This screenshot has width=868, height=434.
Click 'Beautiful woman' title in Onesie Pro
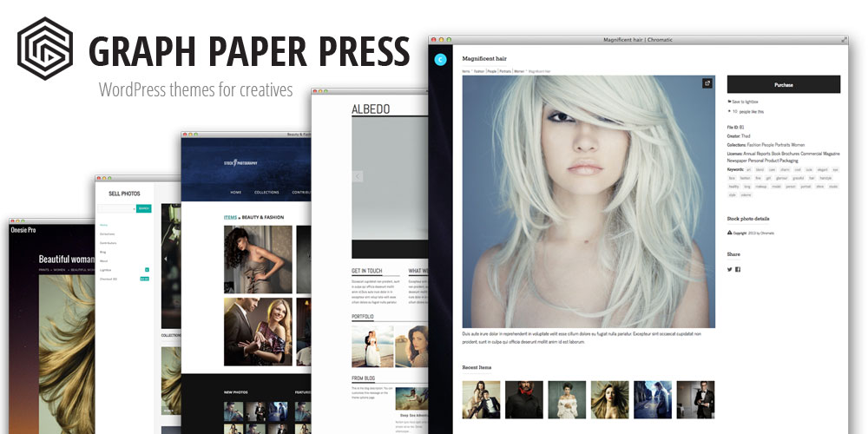click(x=67, y=259)
